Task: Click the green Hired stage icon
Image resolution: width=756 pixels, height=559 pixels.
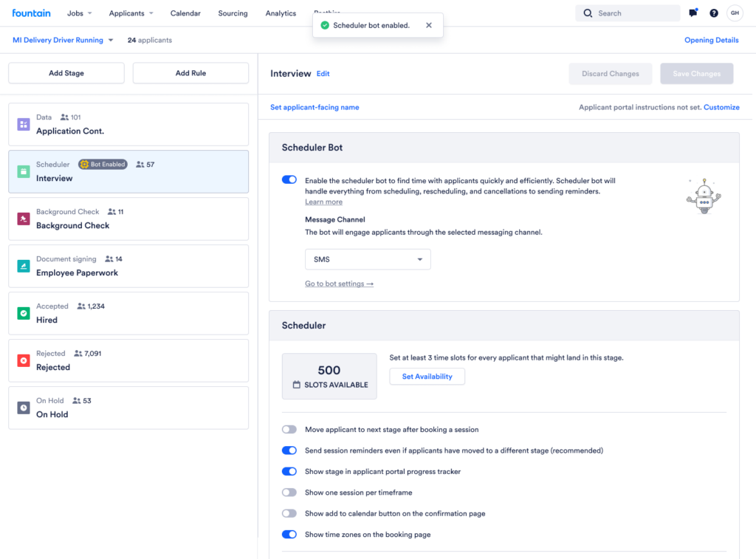Action: tap(24, 313)
